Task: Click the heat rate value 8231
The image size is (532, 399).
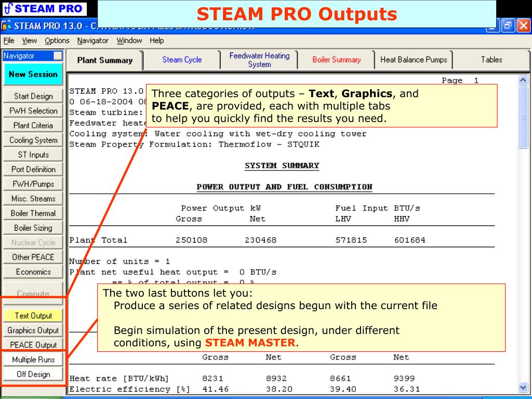Action: (x=212, y=378)
